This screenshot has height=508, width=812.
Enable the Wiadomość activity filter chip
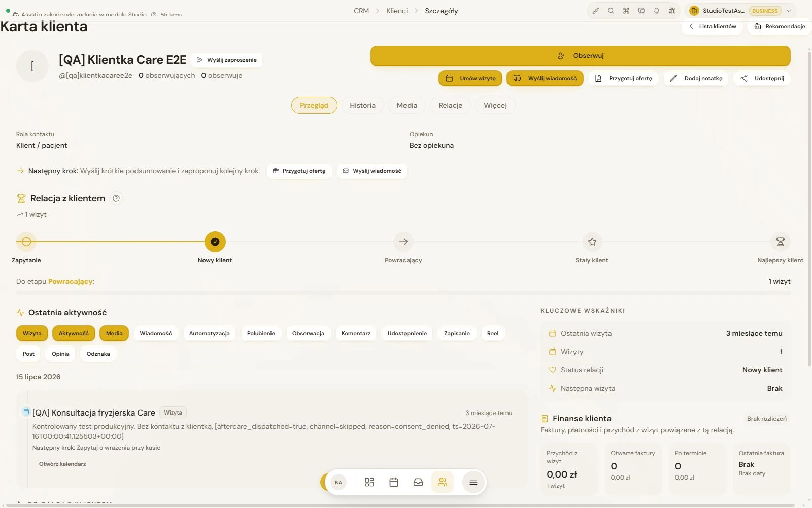pyautogui.click(x=156, y=333)
